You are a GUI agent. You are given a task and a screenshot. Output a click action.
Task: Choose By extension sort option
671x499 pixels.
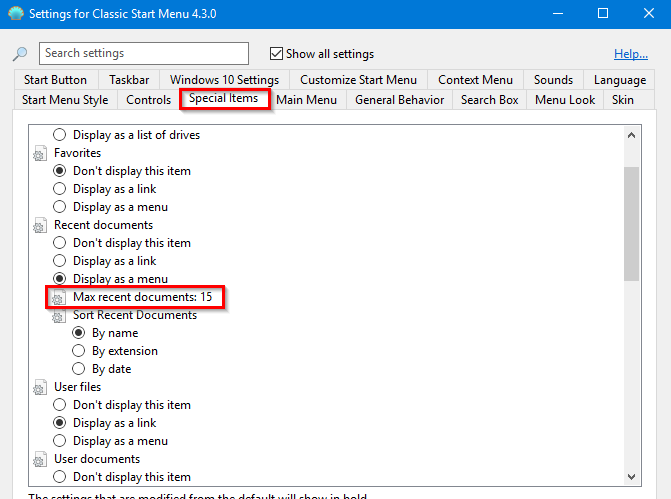[79, 351]
